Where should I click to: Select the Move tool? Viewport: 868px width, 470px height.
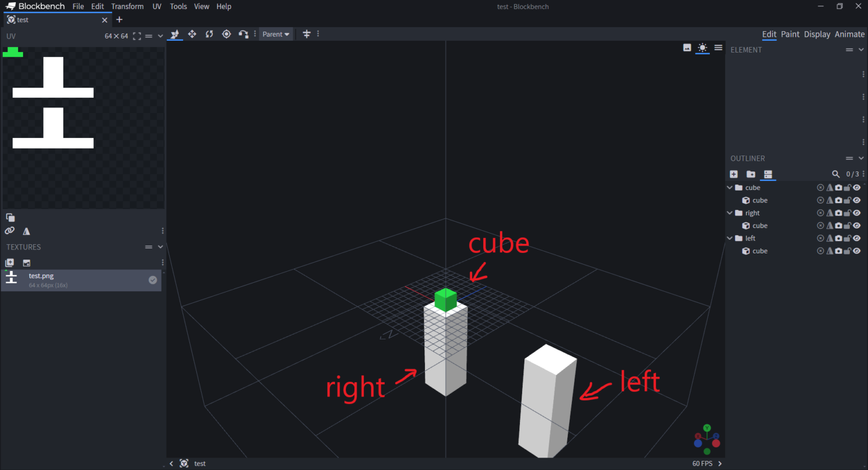pyautogui.click(x=192, y=34)
